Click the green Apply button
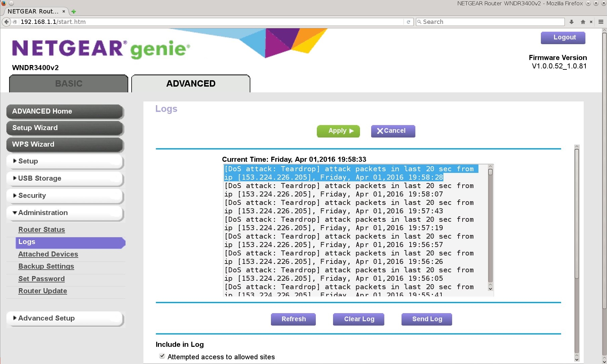Screen dimensions: 607x364 click(338, 131)
